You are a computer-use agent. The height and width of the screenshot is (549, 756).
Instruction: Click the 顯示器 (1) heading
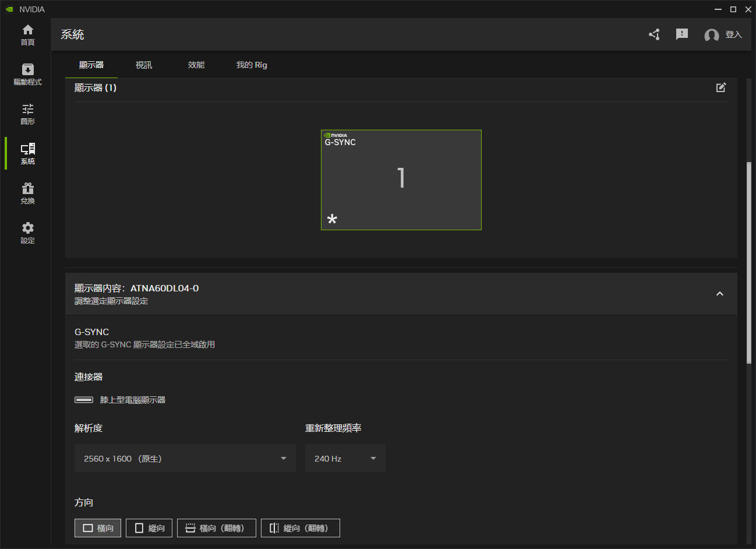[x=96, y=87]
